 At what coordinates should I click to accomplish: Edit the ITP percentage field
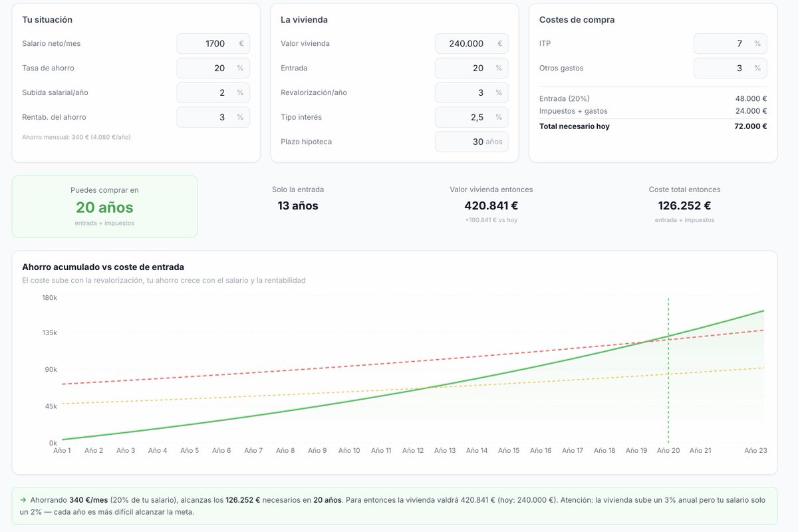click(x=730, y=44)
